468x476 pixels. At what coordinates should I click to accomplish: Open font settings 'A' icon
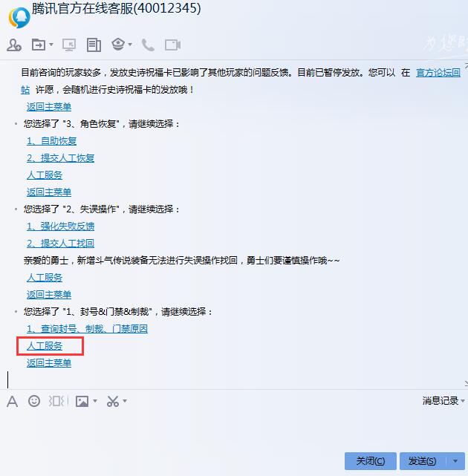coord(12,401)
